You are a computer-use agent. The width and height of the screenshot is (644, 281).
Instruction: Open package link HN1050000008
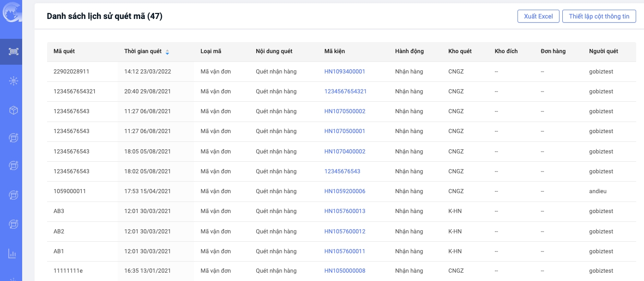pyautogui.click(x=344, y=271)
